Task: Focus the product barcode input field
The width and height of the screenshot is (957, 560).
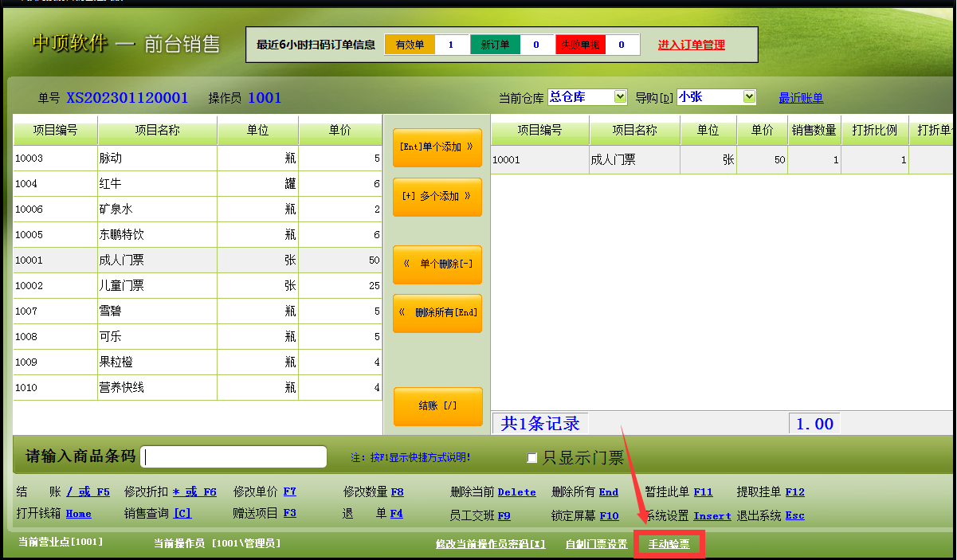Action: (x=233, y=457)
